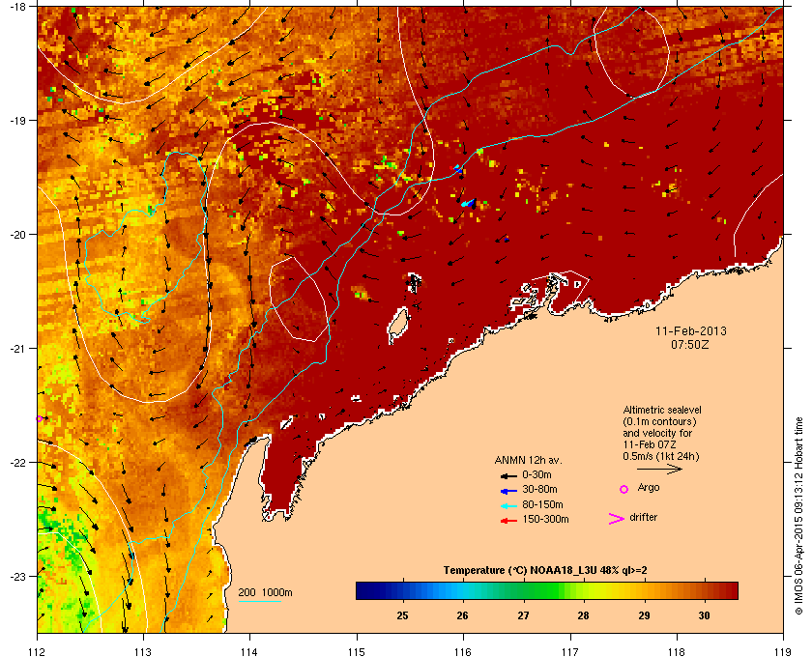Click the longitude axis label 119
Image resolution: width=812 pixels, height=657 pixels.
click(x=783, y=652)
